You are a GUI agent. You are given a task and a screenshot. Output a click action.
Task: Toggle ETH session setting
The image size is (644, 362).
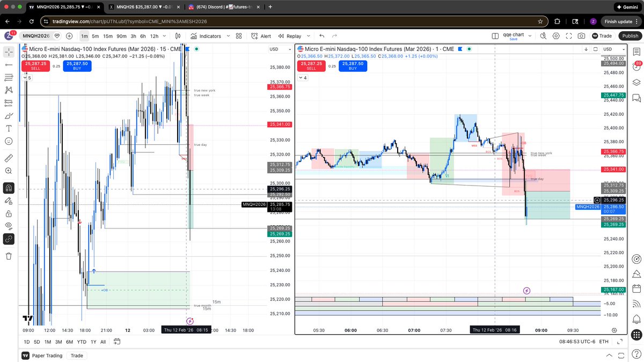click(604, 342)
